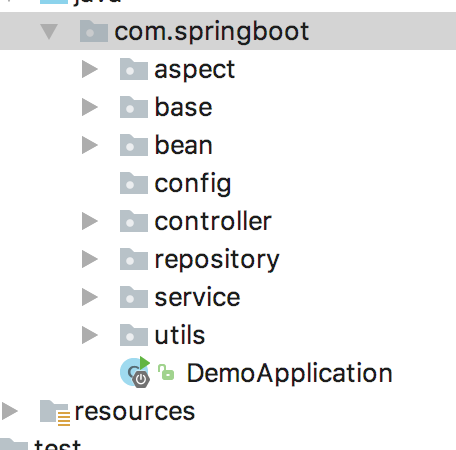Select the test folder at bottom
The image size is (456, 450).
(57, 445)
